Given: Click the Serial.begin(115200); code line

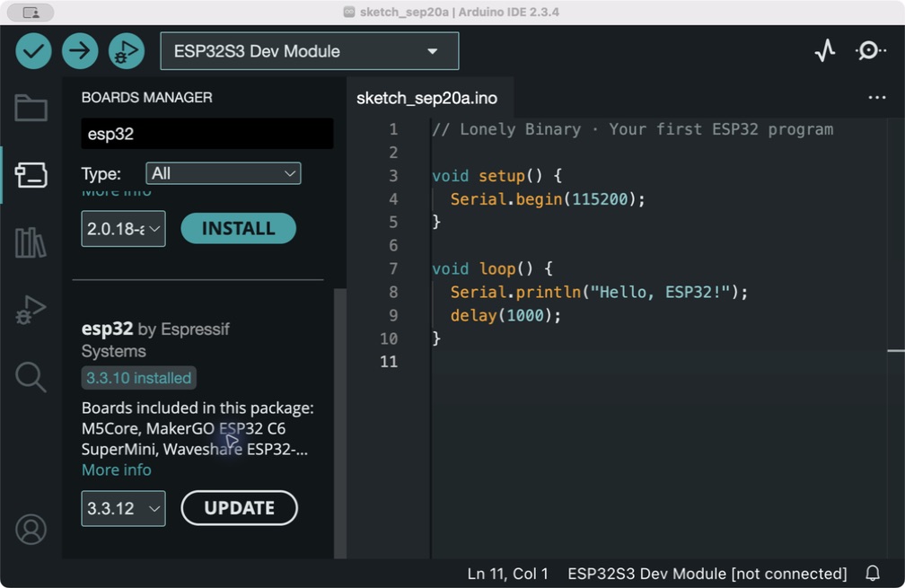Looking at the screenshot, I should click(x=548, y=199).
